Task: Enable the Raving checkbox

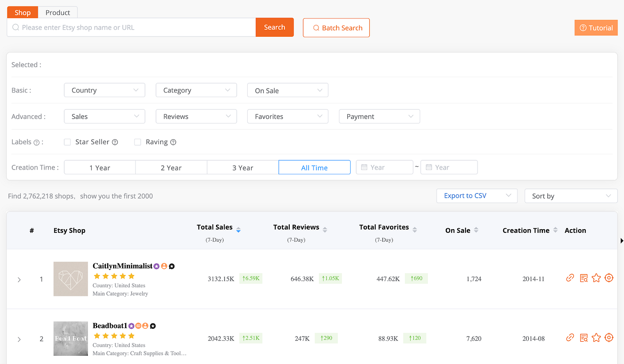Action: tap(138, 142)
